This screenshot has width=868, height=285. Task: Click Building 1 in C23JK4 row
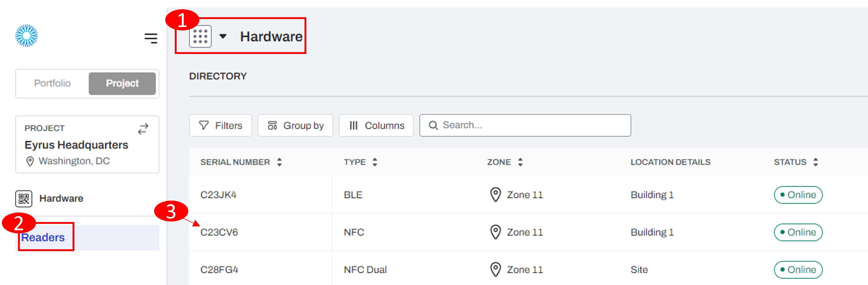(652, 195)
